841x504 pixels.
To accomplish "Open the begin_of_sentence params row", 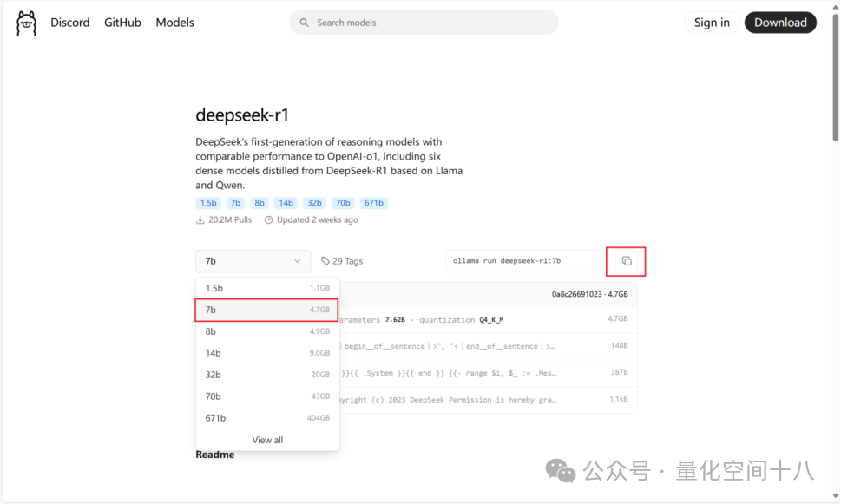I will pos(488,346).
